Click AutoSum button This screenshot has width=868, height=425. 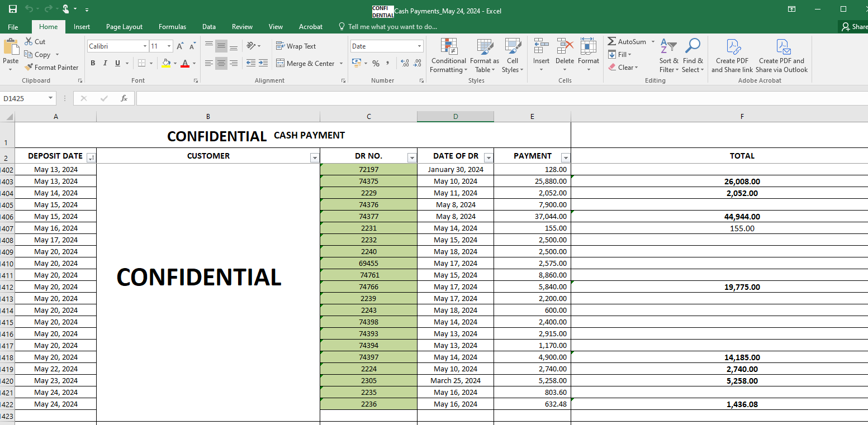(x=627, y=42)
